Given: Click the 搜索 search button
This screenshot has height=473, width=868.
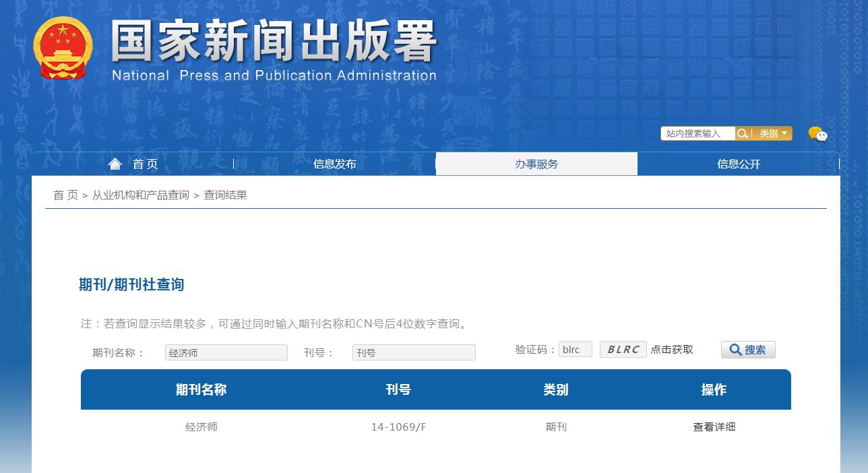Looking at the screenshot, I should pos(748,349).
